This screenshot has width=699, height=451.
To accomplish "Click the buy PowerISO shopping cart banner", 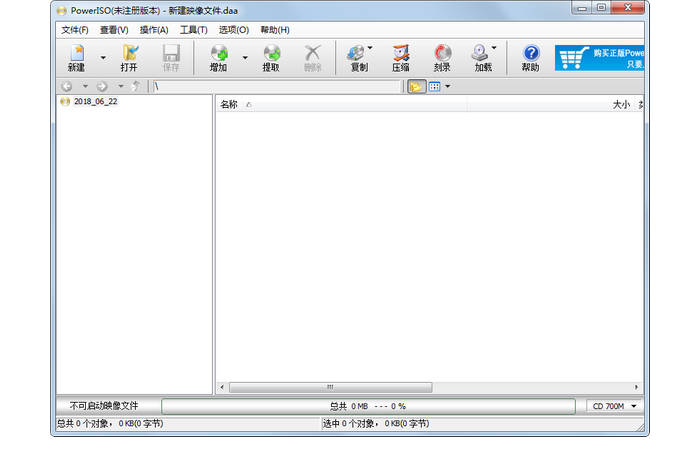I will pyautogui.click(x=598, y=58).
